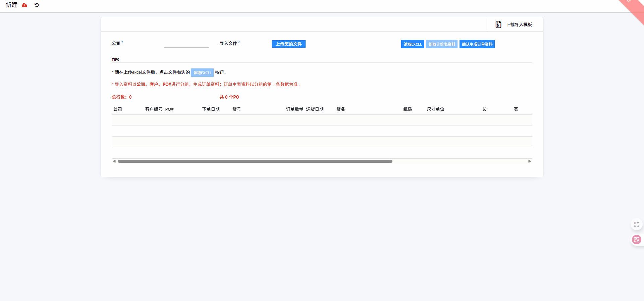
Task: Click the file icon next to 下载导入模板
Action: point(498,24)
